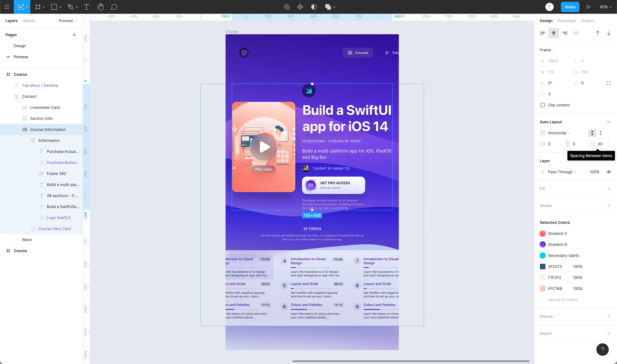The image size is (617, 364).
Task: Select the Comment tool
Action: [114, 7]
